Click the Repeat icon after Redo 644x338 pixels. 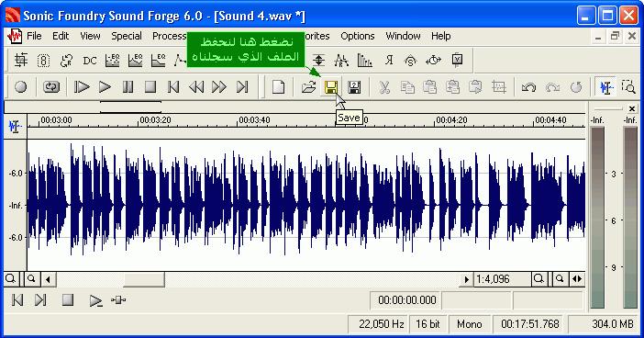(576, 86)
